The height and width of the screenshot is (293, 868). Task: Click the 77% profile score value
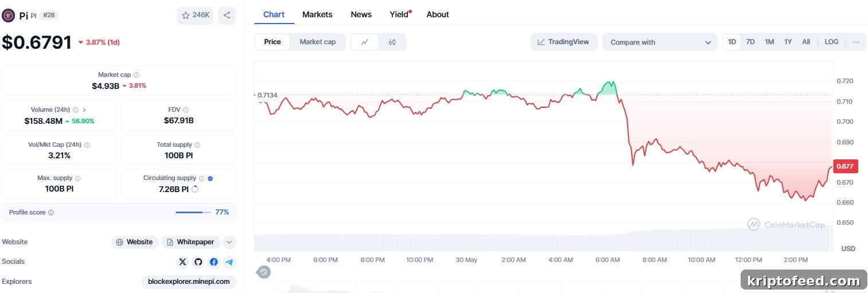tap(222, 212)
